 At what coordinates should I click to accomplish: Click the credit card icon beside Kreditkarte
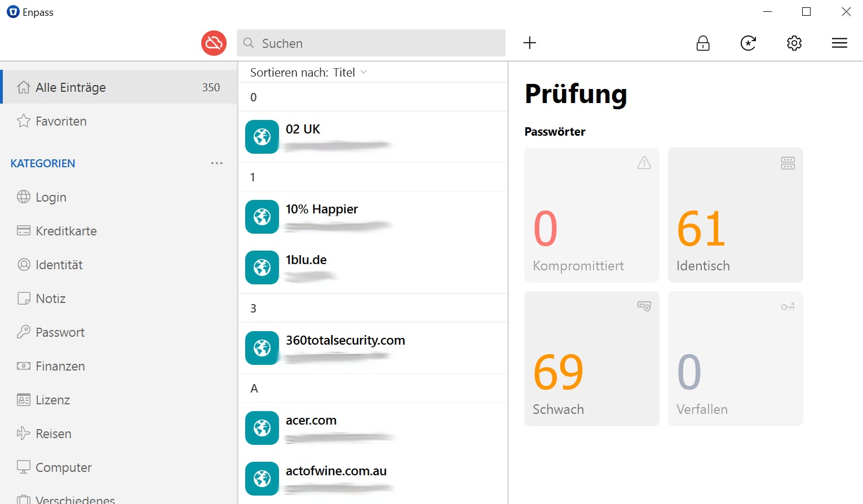(x=24, y=231)
